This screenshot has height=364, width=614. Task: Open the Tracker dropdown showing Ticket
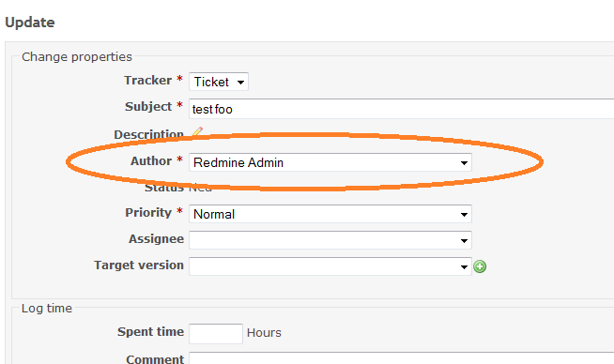(x=219, y=82)
